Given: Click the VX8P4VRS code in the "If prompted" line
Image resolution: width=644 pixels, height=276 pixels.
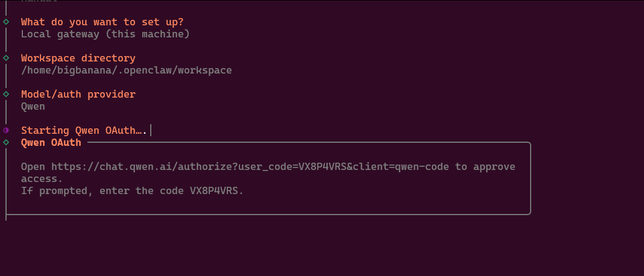Looking at the screenshot, I should pos(216,191).
